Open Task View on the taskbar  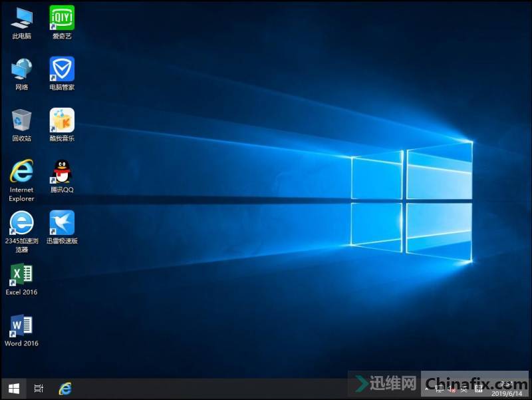click(39, 389)
